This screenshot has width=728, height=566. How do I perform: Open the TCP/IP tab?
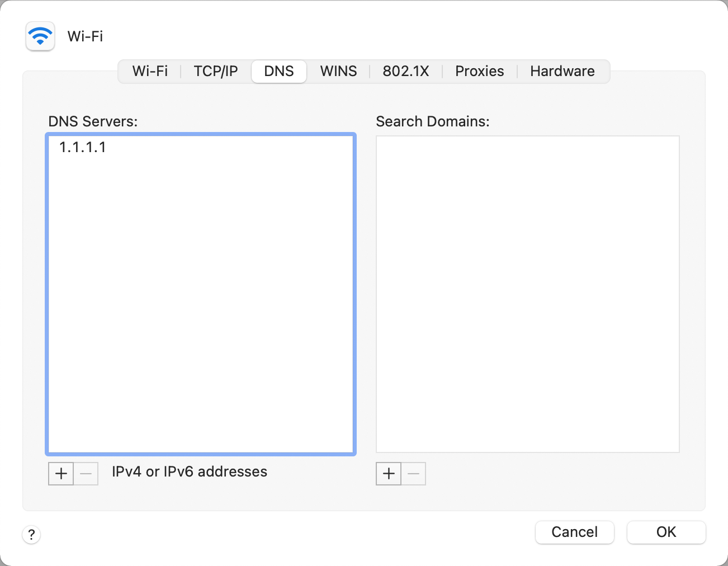tap(216, 72)
